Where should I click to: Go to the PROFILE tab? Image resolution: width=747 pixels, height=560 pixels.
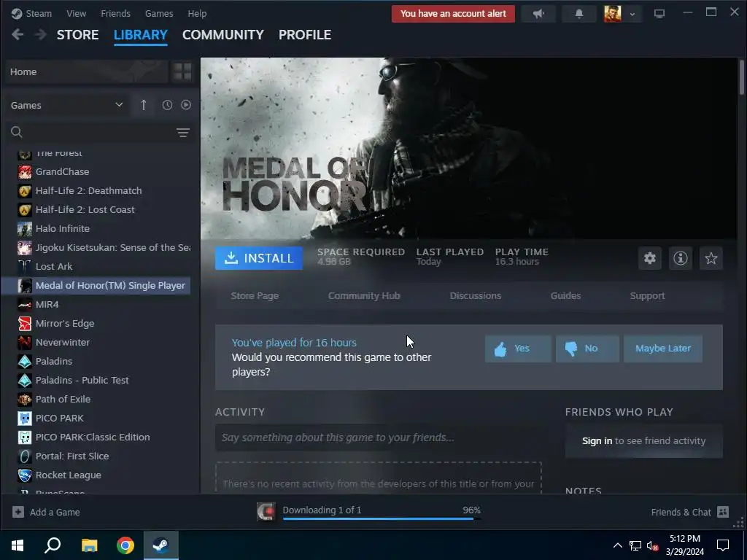pos(305,35)
